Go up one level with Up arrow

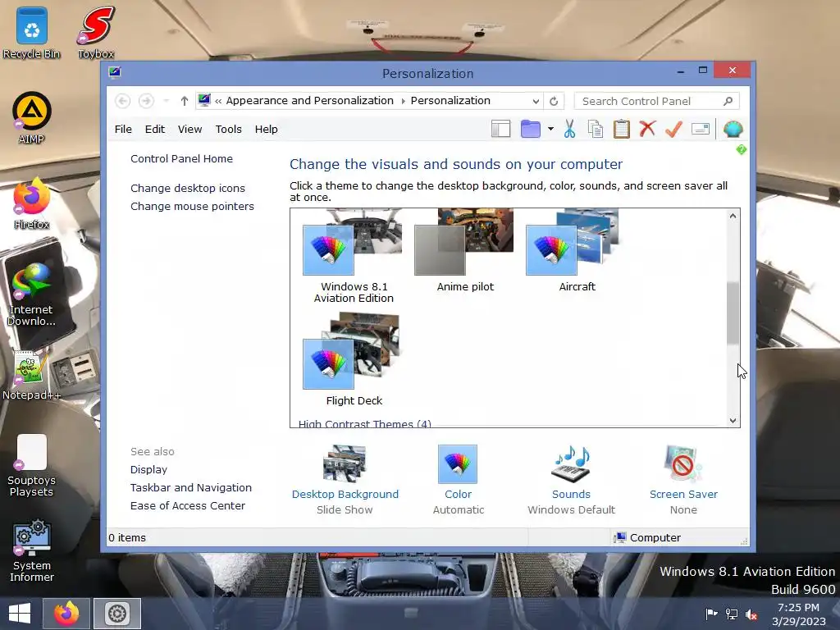point(185,101)
